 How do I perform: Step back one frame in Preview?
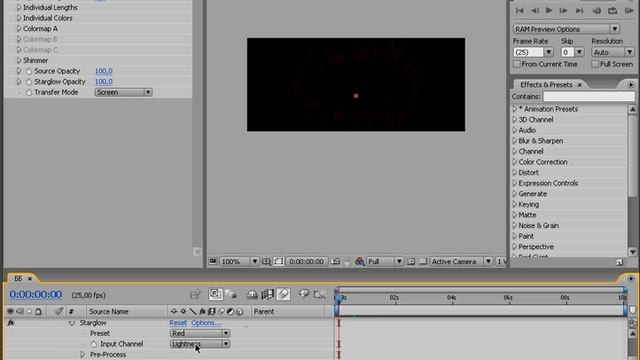(x=534, y=11)
